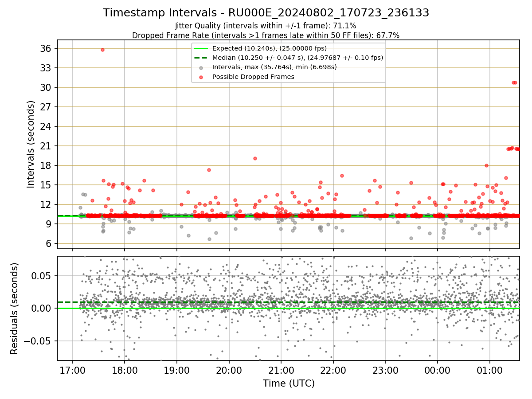Click the -0.05 tick label on residuals axis
Image resolution: width=532 pixels, height=399 pixels.
tap(41, 341)
